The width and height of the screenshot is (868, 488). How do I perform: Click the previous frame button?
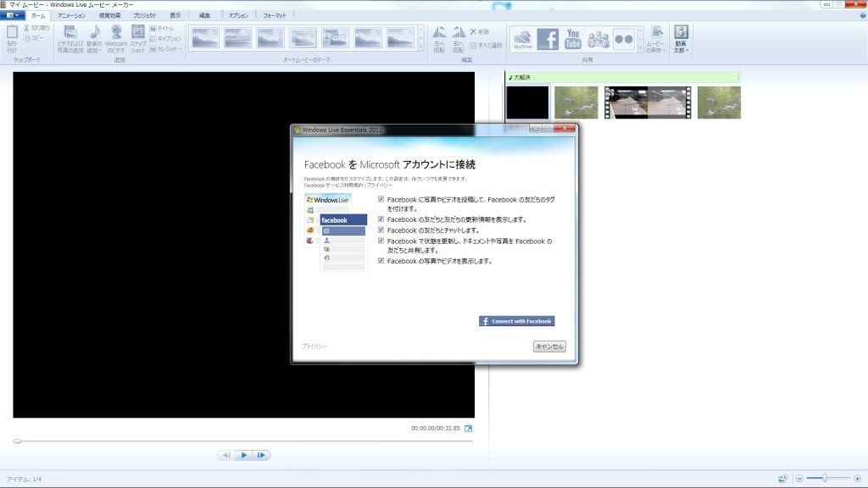point(226,455)
